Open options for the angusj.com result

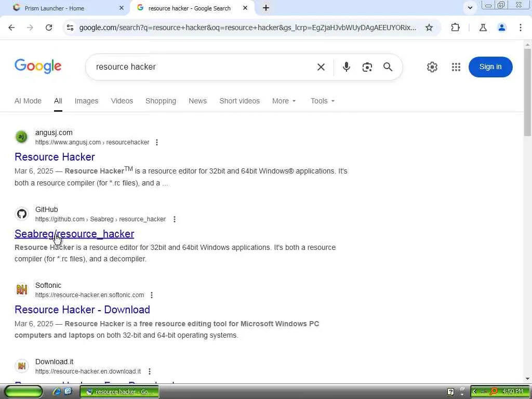click(157, 142)
